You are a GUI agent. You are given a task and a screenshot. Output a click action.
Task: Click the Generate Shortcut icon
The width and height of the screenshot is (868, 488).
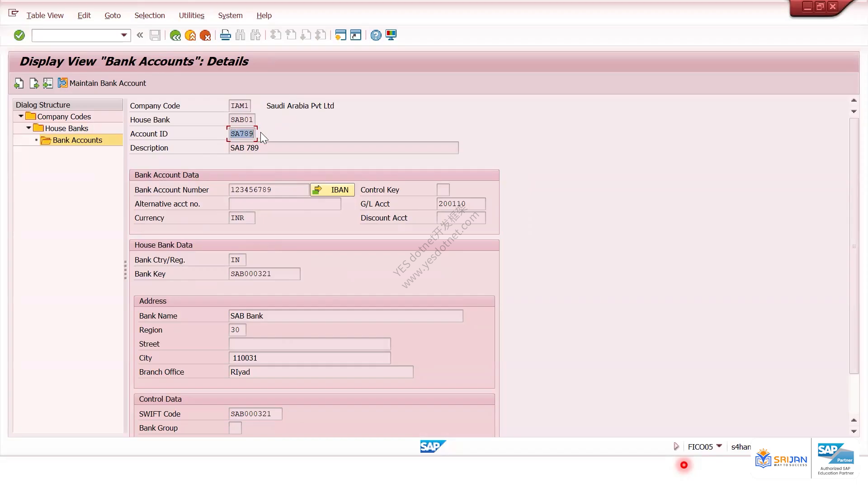tap(356, 35)
